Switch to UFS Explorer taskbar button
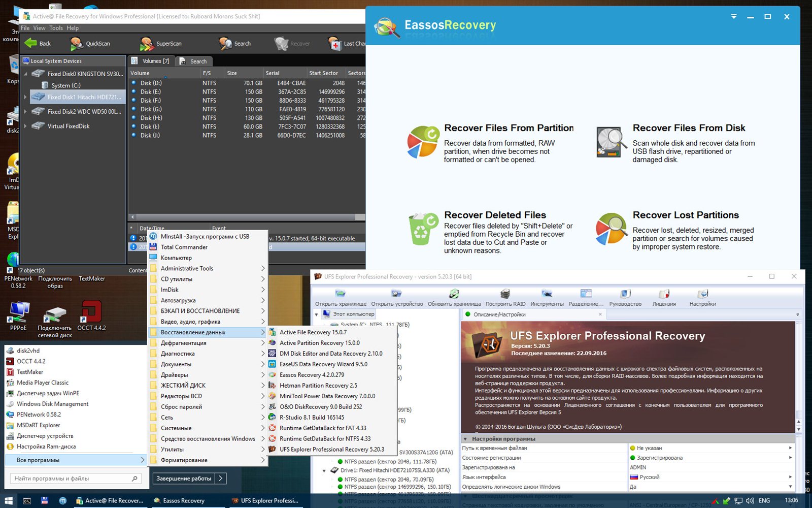 click(265, 500)
